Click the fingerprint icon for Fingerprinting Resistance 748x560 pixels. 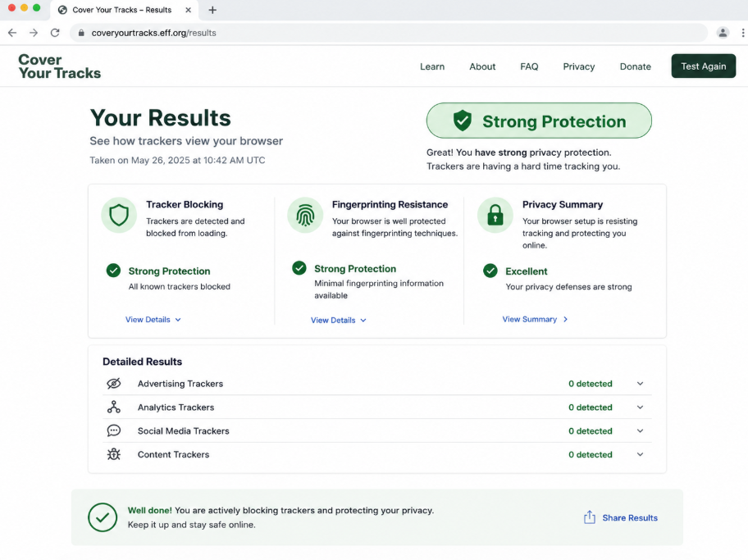coord(305,215)
